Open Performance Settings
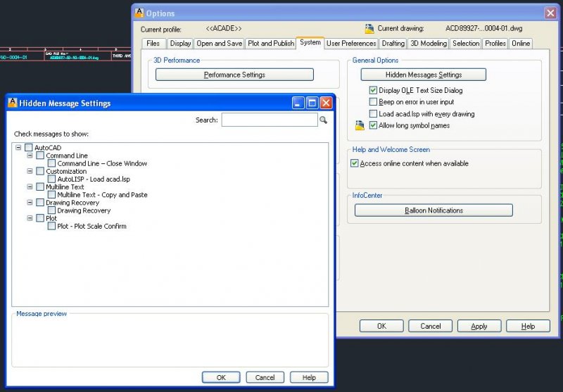 click(234, 75)
